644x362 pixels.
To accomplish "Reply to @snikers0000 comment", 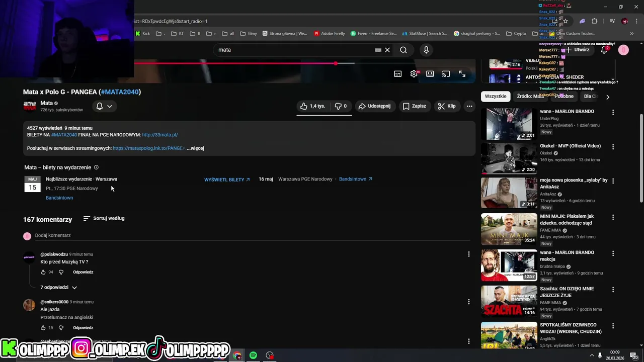I will point(83,328).
